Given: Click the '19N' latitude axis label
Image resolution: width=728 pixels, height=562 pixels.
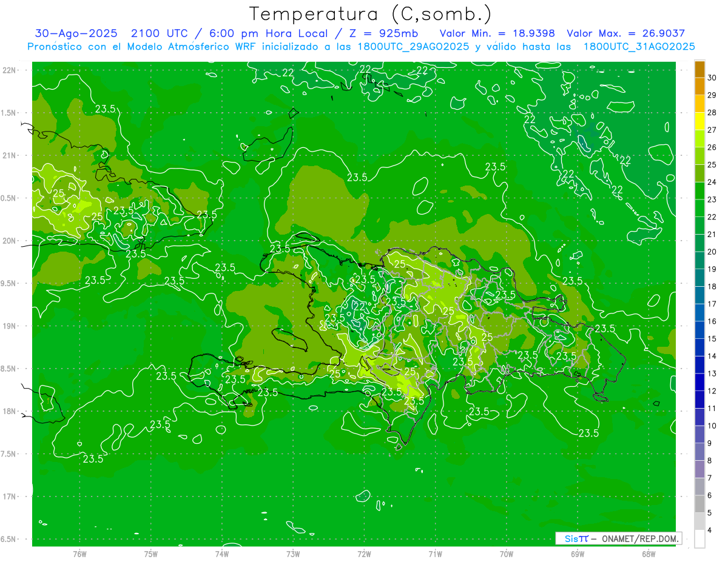Looking at the screenshot, I should click(10, 326).
